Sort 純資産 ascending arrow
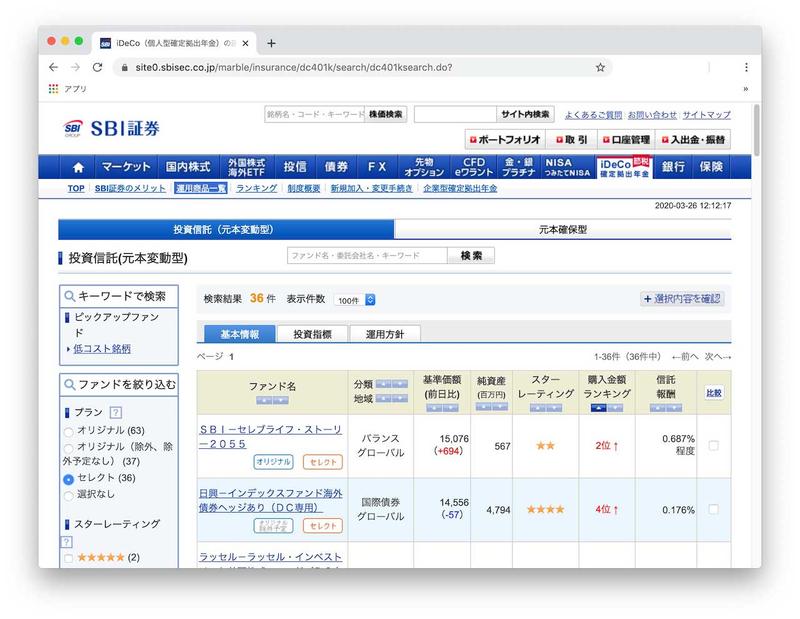This screenshot has width=800, height=619. pyautogui.click(x=484, y=407)
